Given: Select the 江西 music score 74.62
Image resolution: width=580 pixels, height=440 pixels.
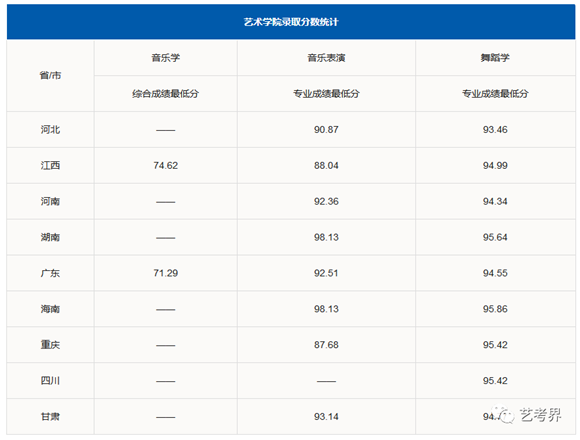Looking at the screenshot, I should pyautogui.click(x=165, y=165).
